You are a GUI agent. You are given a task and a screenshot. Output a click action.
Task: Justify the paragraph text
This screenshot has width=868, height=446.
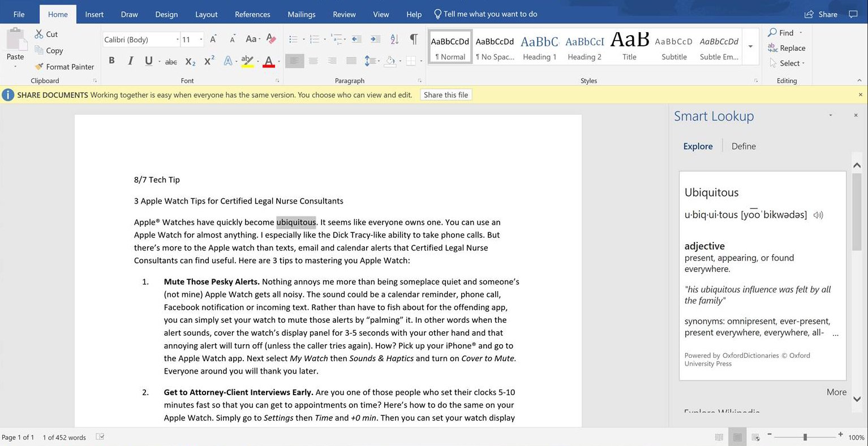(351, 60)
